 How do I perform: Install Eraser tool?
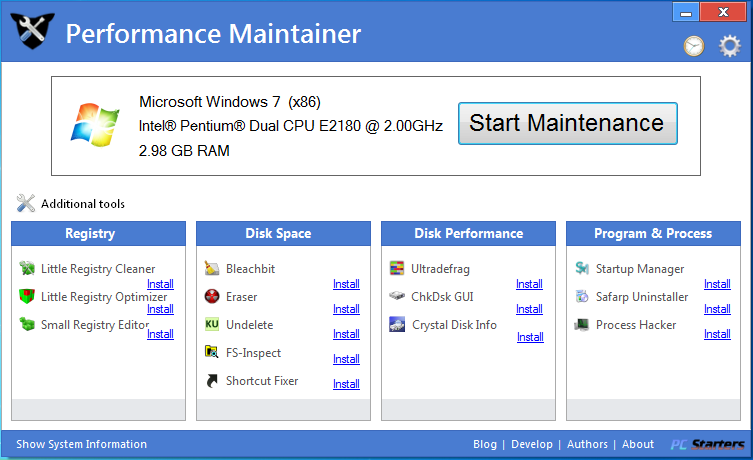click(346, 309)
